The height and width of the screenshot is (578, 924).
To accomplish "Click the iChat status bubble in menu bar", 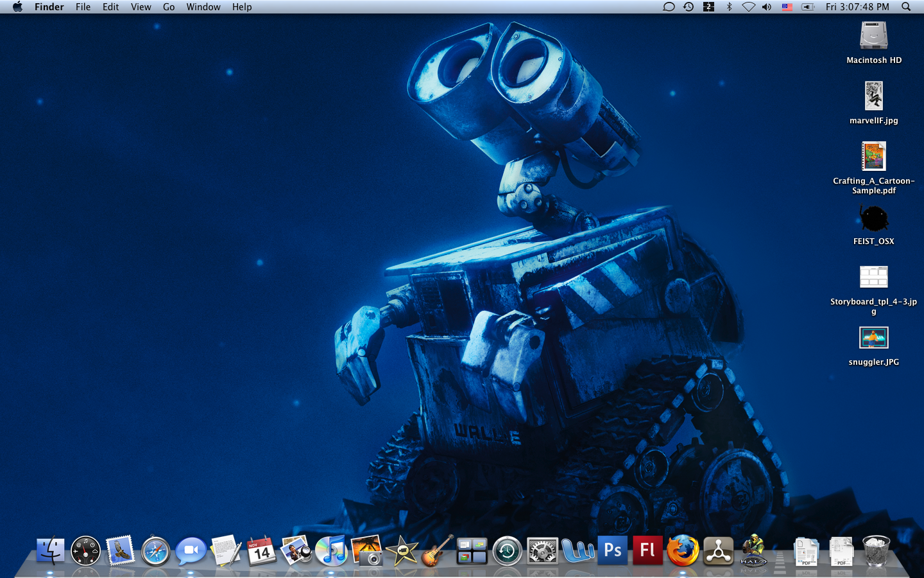I will 669,6.
